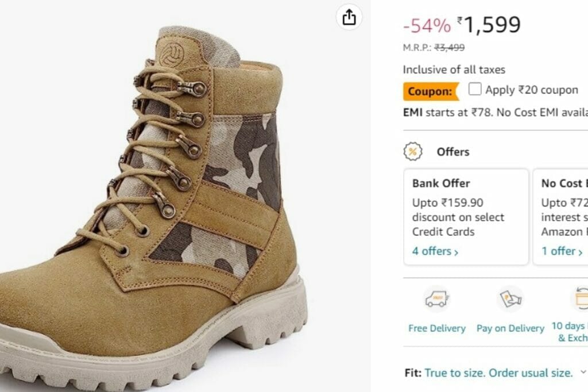Screen dimensions: 588x392
Task: Click the EMI starts at ₹78 text
Action: [x=448, y=112]
